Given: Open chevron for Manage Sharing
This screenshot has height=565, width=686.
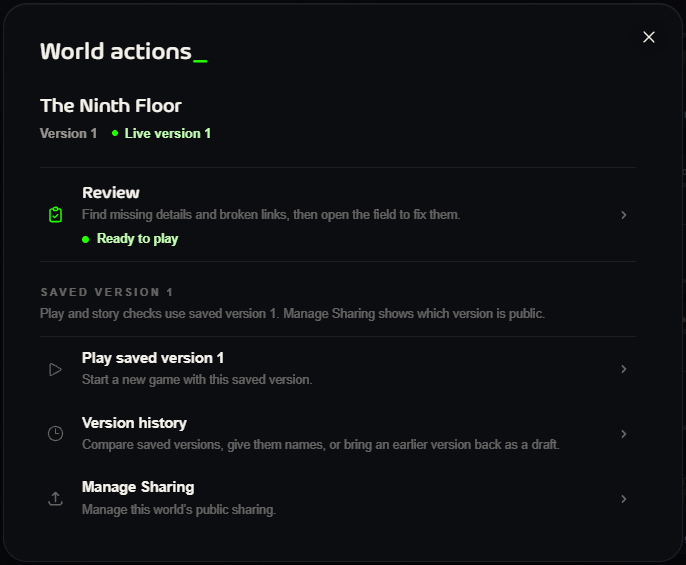Looking at the screenshot, I should 624,499.
